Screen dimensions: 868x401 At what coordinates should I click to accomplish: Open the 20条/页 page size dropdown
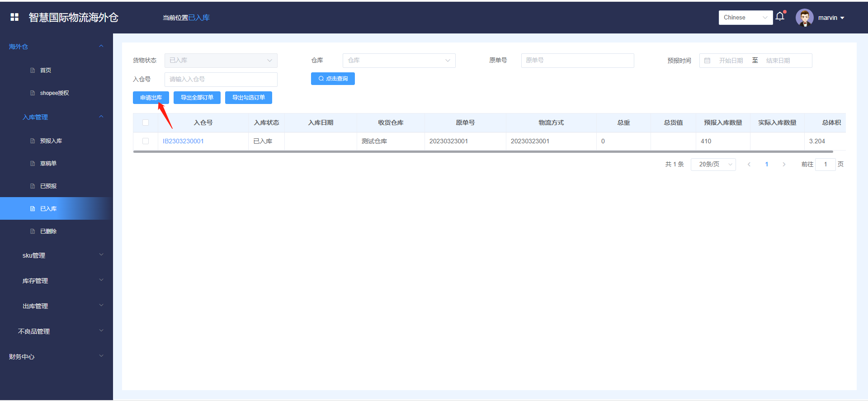tap(713, 165)
